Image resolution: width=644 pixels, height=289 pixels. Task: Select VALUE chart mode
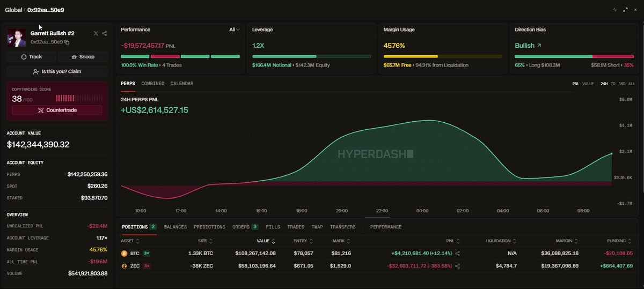pyautogui.click(x=588, y=84)
